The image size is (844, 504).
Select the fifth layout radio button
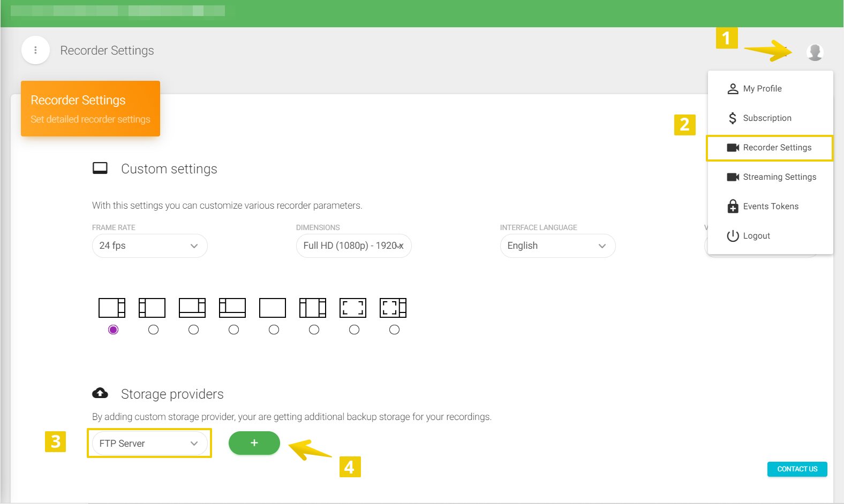(x=274, y=330)
